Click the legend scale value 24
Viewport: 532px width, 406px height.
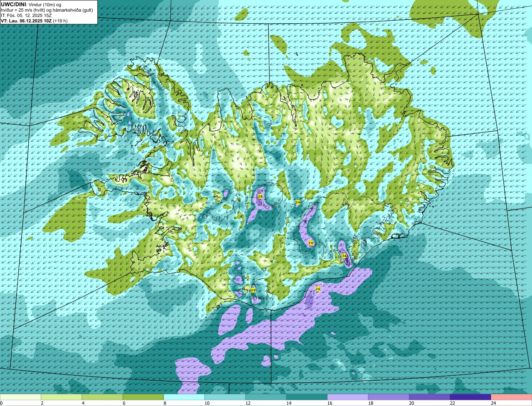pyautogui.click(x=493, y=403)
